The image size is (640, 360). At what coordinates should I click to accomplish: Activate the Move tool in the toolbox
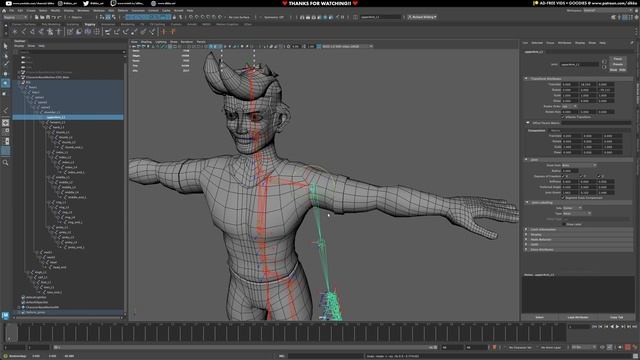coord(5,73)
